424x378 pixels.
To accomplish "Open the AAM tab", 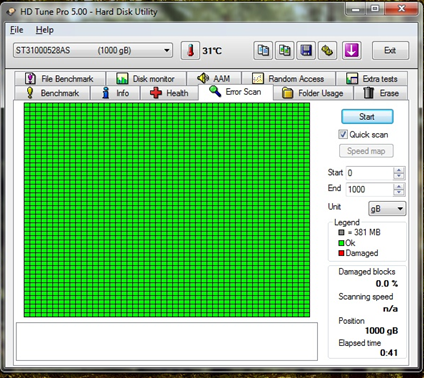I will 214,79.
